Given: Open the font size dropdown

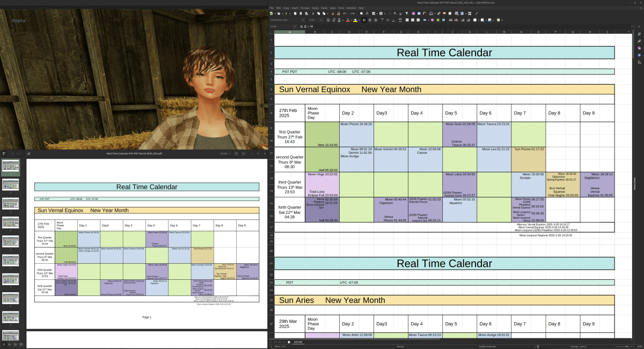Looking at the screenshot, I should (x=320, y=20).
